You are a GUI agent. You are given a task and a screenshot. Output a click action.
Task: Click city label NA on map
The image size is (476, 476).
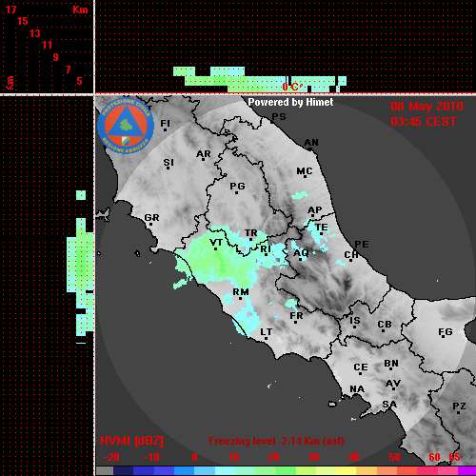tap(357, 389)
